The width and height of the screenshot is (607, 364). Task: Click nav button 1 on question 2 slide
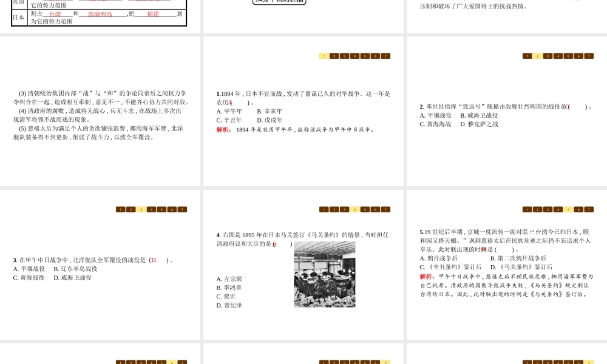(x=527, y=56)
